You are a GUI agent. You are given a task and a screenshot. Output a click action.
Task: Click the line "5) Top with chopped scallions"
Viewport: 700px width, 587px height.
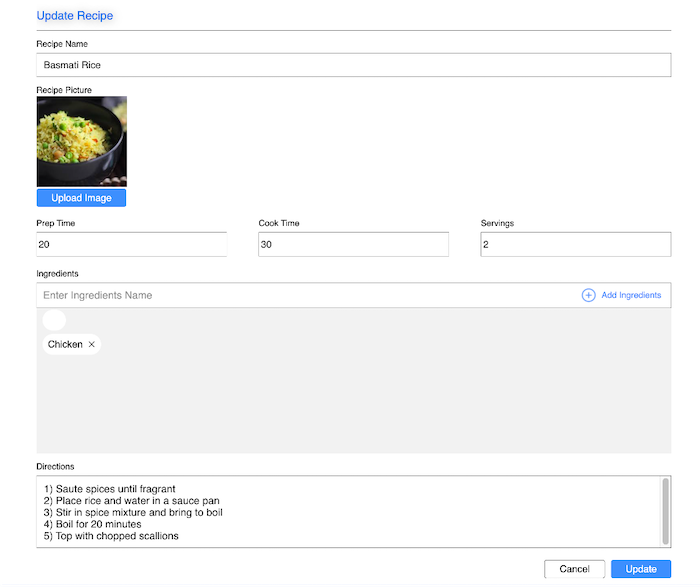(x=111, y=536)
